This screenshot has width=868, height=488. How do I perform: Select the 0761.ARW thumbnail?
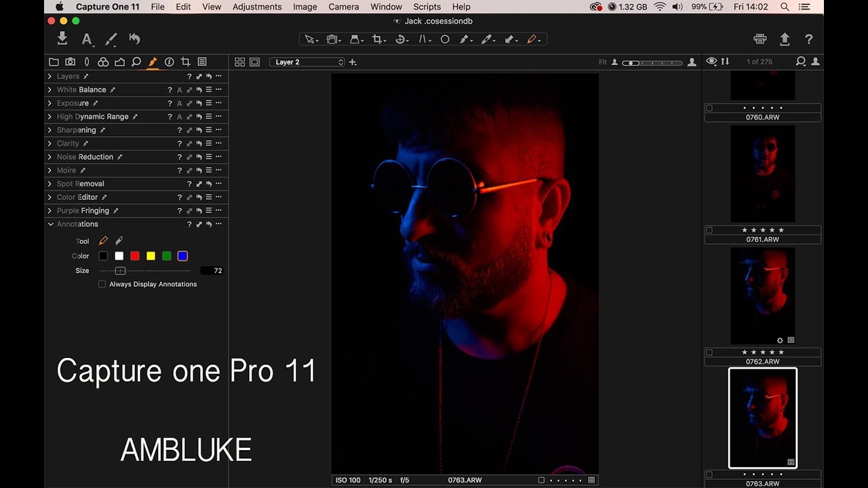pyautogui.click(x=762, y=174)
